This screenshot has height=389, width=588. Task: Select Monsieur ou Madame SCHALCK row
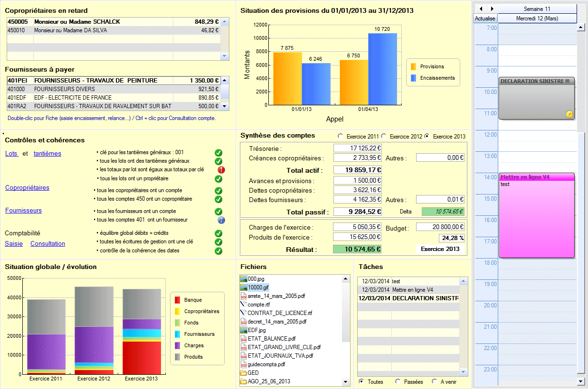[x=114, y=22]
